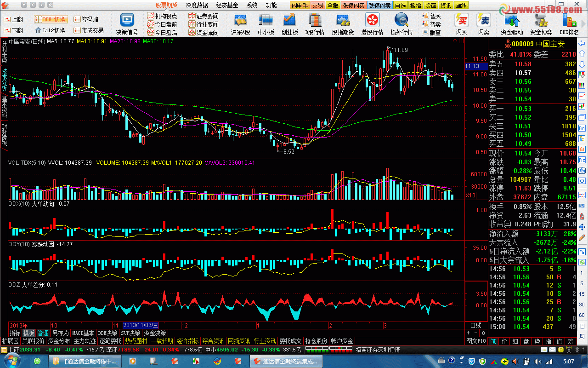This screenshot has height=368, width=588.
Task: Click the 闪电手 quick button
Action: pyautogui.click(x=300, y=6)
